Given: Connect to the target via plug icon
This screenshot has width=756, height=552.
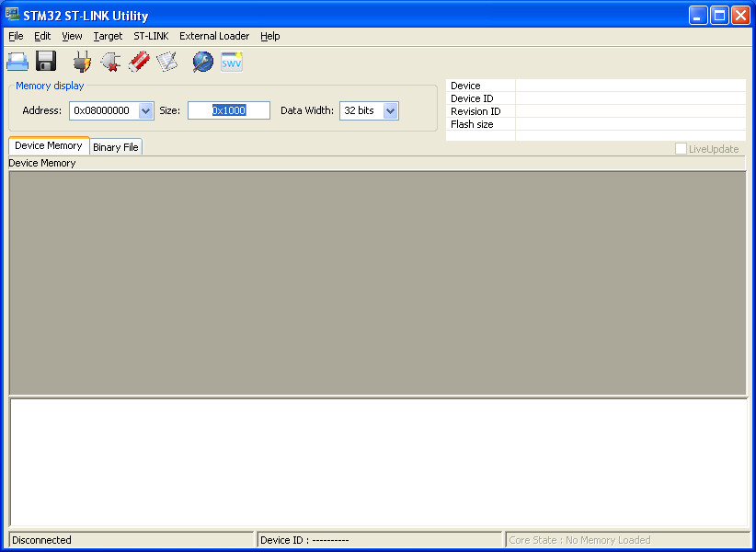Looking at the screenshot, I should 82,62.
